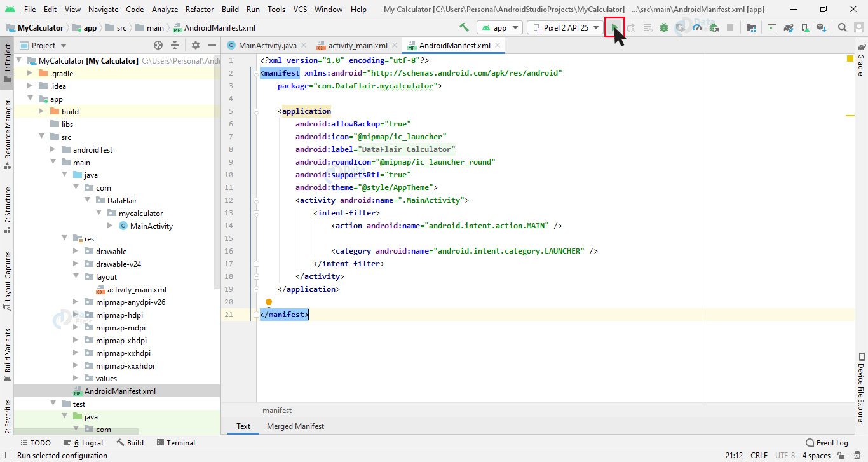Collapse the DataFlair package in the project tree

(87, 200)
